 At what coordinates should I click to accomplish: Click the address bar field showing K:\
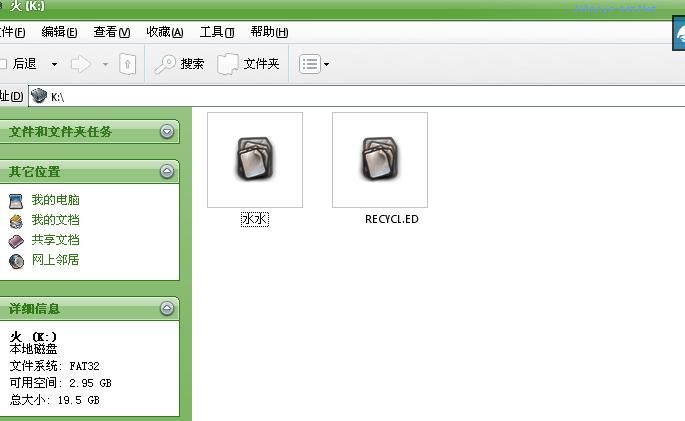coord(357,96)
